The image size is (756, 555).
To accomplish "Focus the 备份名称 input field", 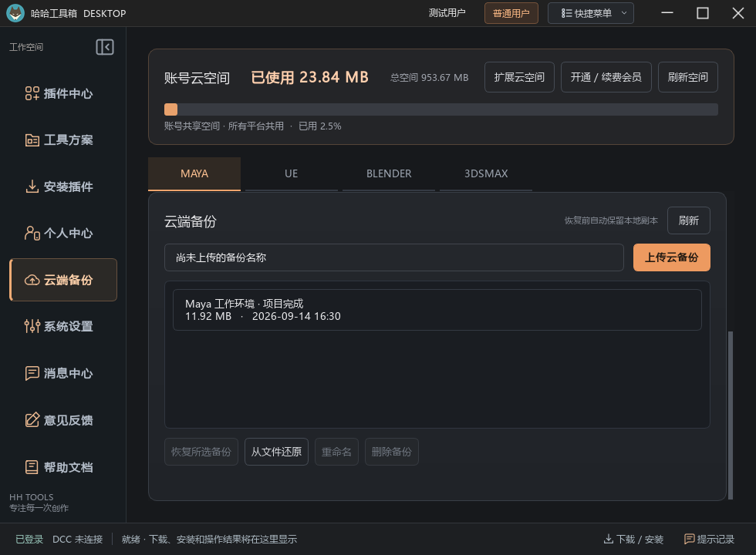I will (x=394, y=257).
